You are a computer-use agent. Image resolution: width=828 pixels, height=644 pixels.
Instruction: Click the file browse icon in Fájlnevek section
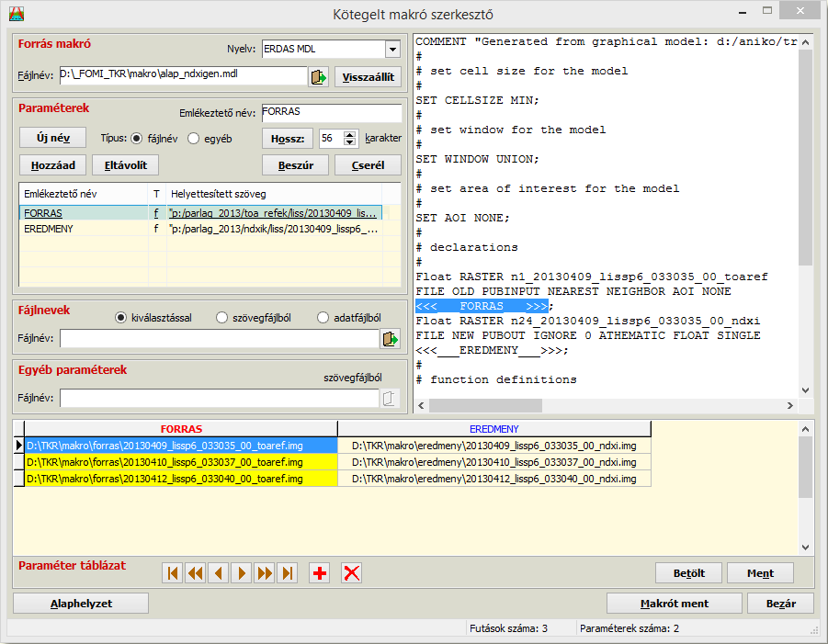point(390,339)
